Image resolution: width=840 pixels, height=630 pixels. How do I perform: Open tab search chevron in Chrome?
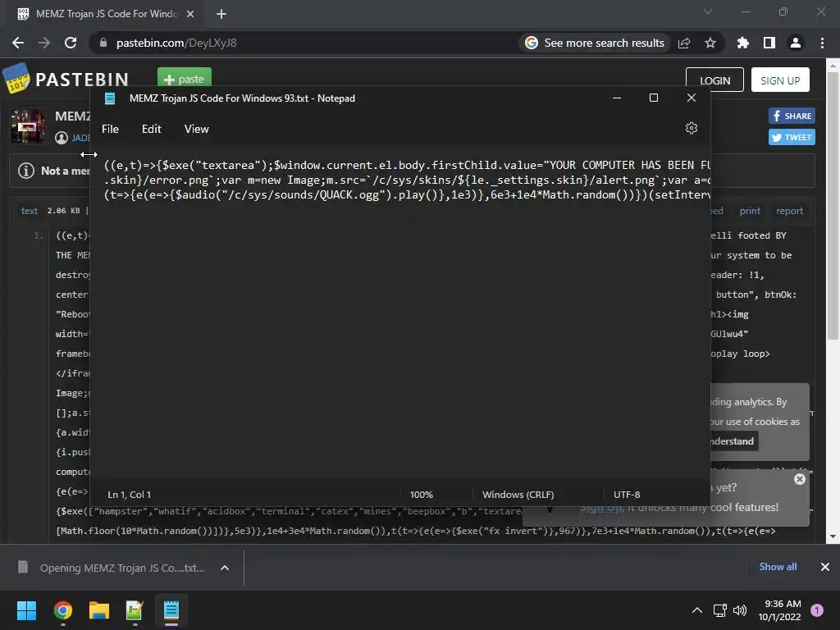tap(708, 11)
